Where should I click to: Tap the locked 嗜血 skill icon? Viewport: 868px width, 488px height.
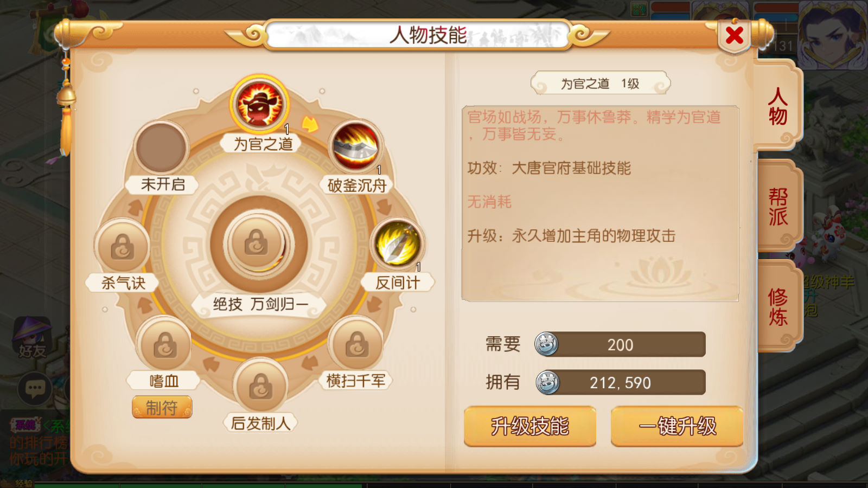pyautogui.click(x=164, y=344)
